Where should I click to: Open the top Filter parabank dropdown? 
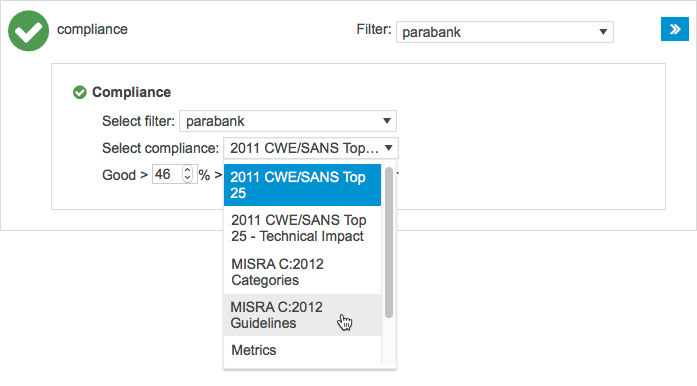(x=505, y=32)
